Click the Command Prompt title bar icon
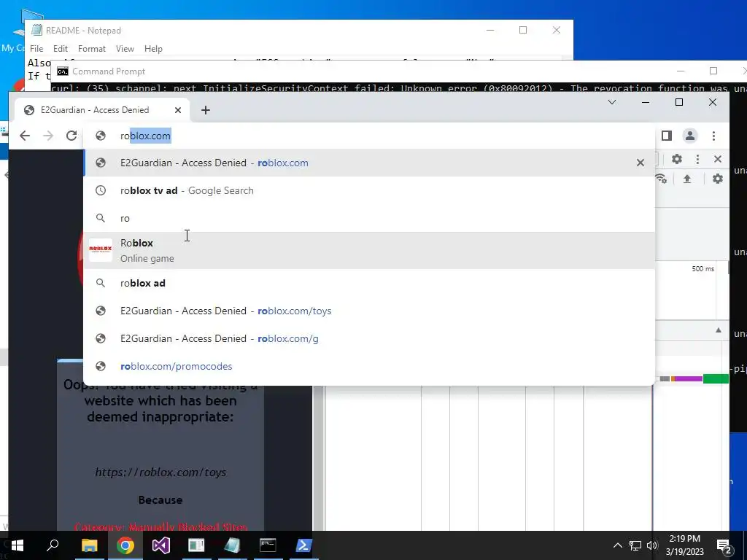Screen dimensions: 747x560 [63, 71]
